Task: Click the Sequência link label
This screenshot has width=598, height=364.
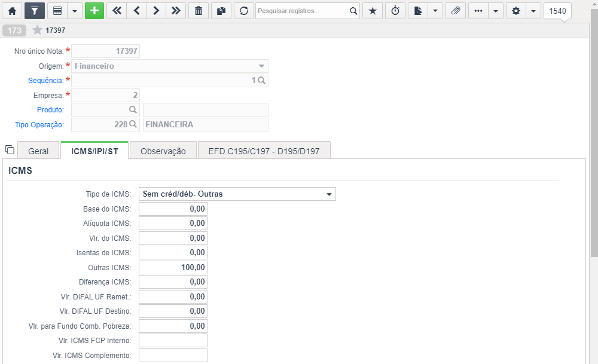Action: (46, 81)
